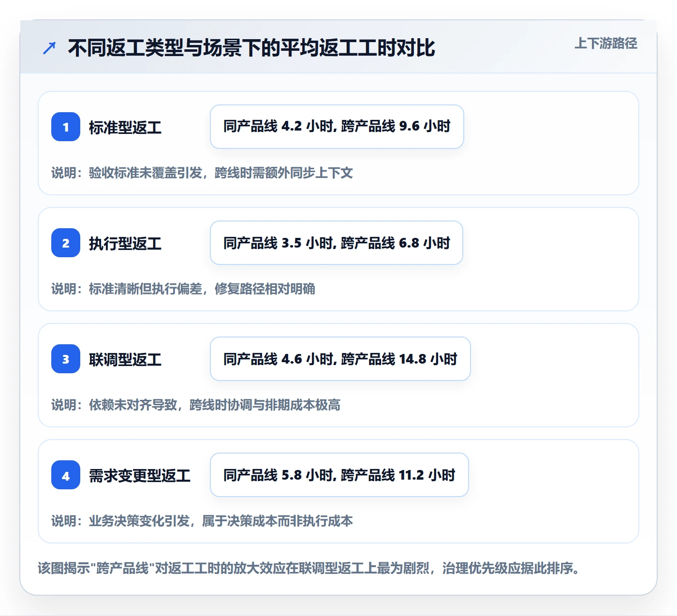Click the 标准型返工 heading
Image resolution: width=677 pixels, height=616 pixels.
(x=125, y=127)
